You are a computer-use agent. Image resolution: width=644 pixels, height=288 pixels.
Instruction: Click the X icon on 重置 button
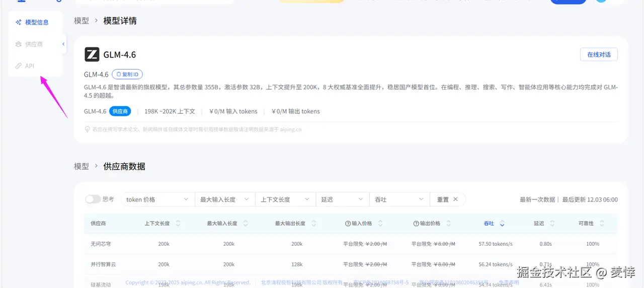[455, 199]
